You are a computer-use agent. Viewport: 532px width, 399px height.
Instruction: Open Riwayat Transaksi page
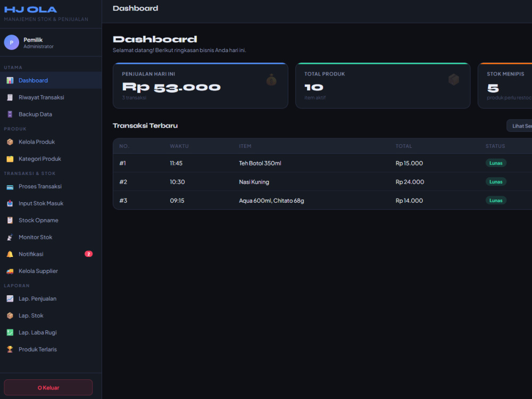(51, 97)
